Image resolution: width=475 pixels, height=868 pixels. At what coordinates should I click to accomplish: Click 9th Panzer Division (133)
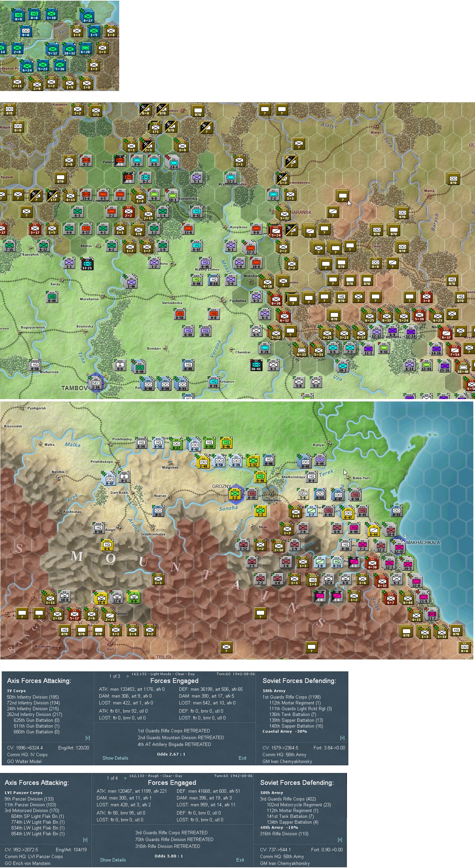[29, 799]
